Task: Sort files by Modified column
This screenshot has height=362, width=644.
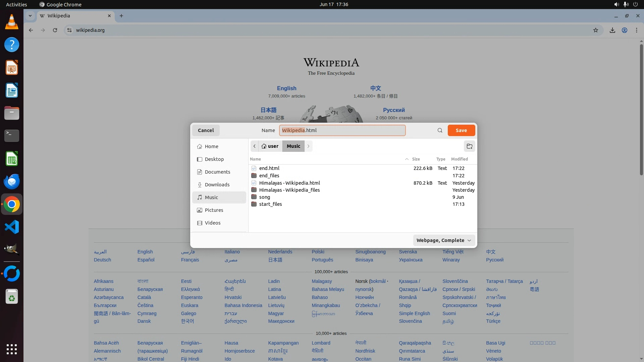Action: coord(459,159)
